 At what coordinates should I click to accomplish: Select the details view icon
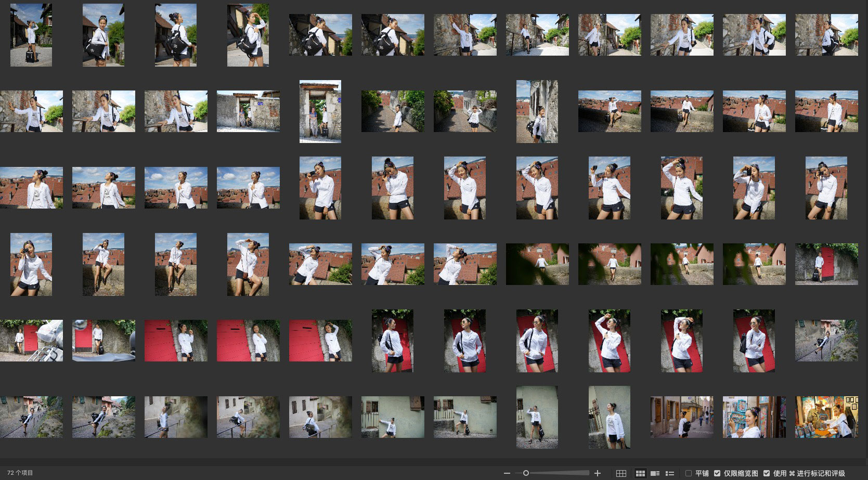pos(655,473)
